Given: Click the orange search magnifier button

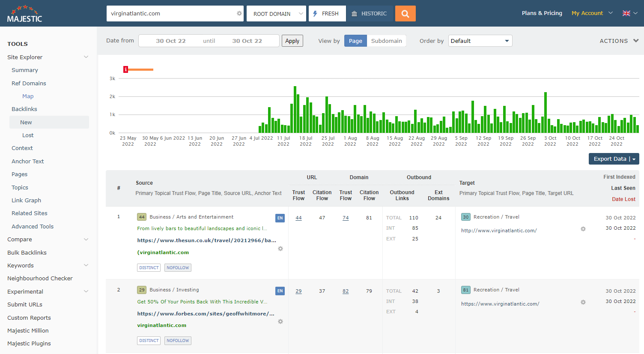Looking at the screenshot, I should click(x=405, y=14).
